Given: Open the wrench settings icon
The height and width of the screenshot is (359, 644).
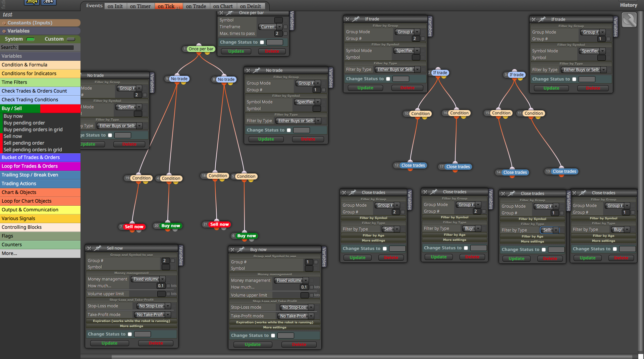Looking at the screenshot, I should pos(629,20).
